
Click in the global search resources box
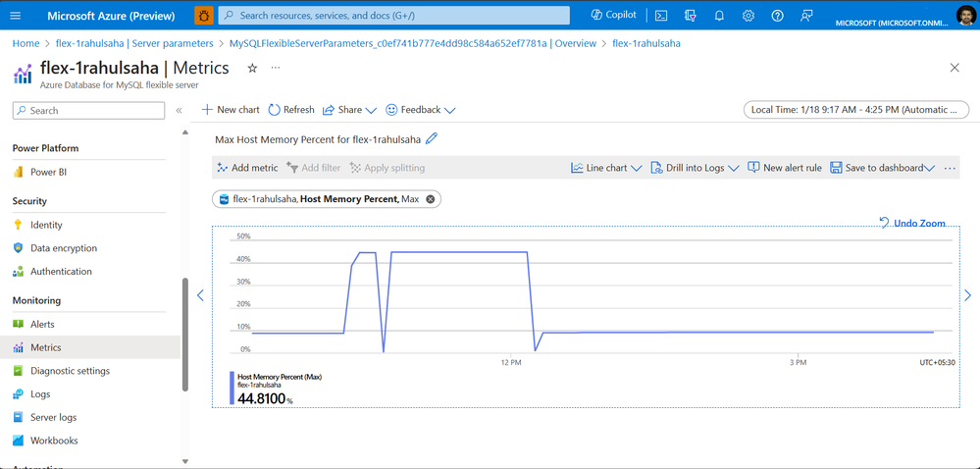click(x=393, y=15)
